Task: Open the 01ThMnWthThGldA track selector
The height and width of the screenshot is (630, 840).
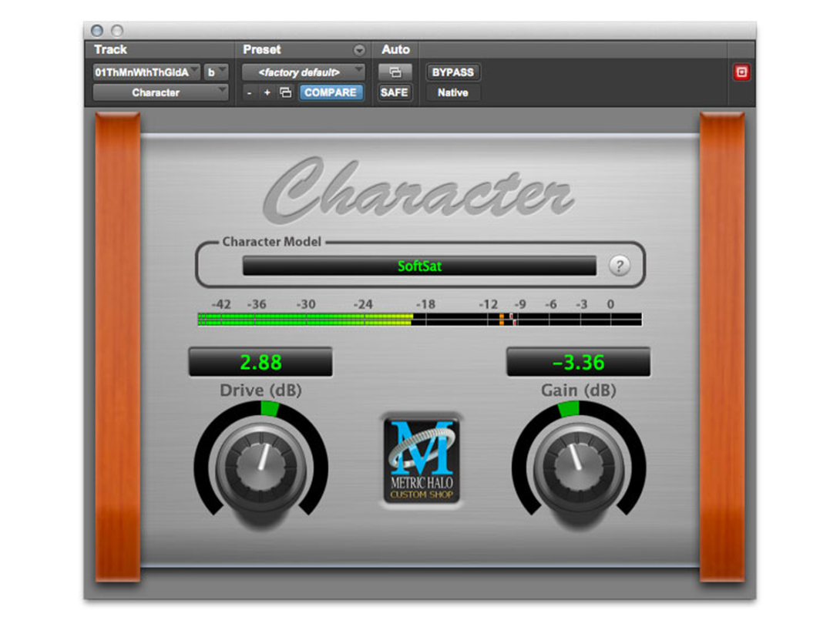Action: coord(146,72)
